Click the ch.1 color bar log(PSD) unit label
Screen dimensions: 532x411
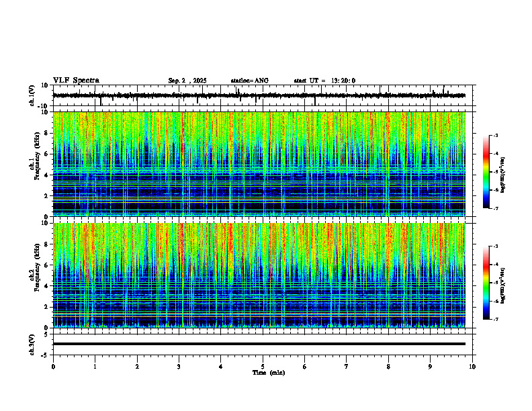point(503,175)
